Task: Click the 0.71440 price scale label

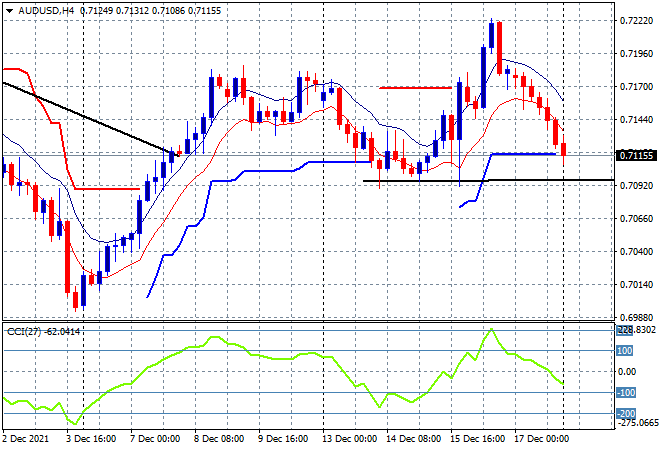Action: click(x=636, y=120)
